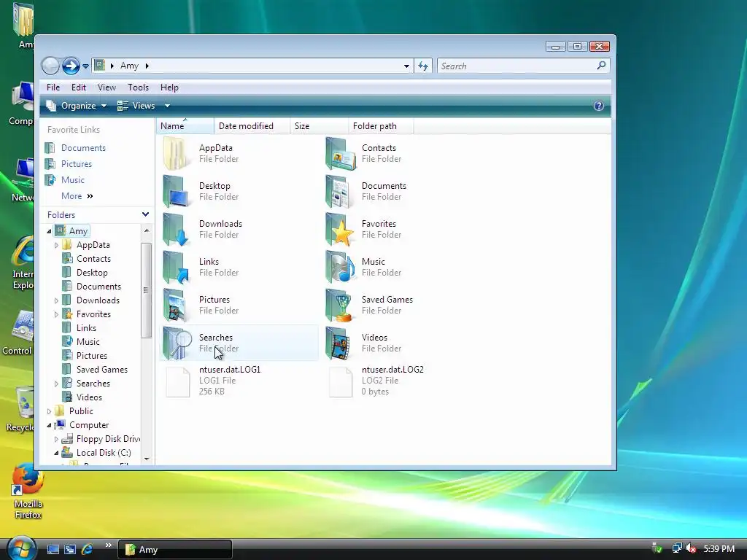This screenshot has width=747, height=560.
Task: Expand Searches node in folder tree
Action: (56, 384)
